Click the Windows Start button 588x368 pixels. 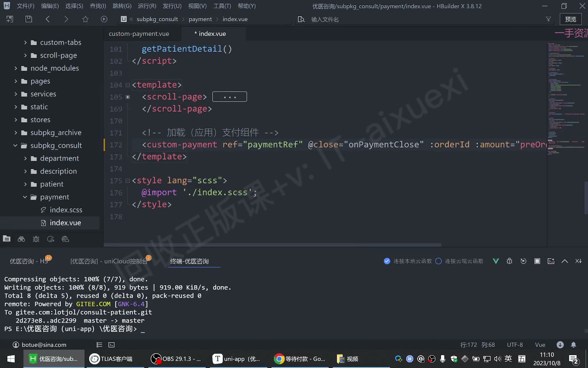[x=11, y=359]
